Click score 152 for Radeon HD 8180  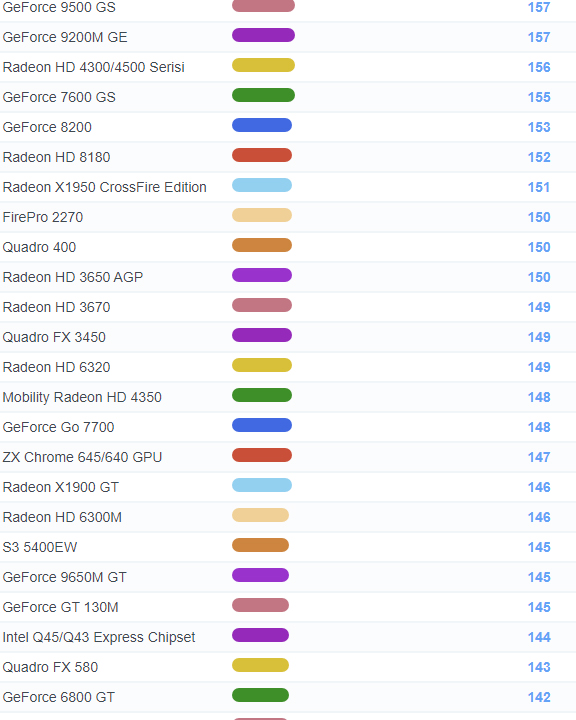(539, 157)
